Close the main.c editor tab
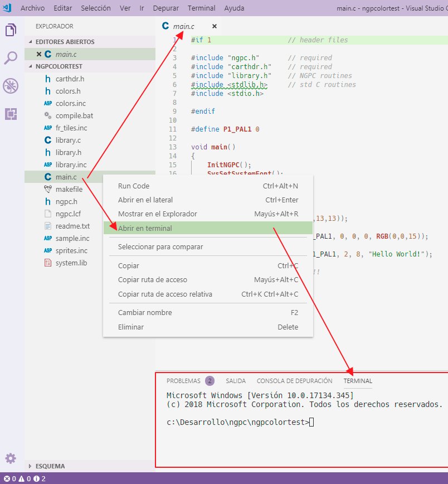This screenshot has width=448, height=484. 214,26
